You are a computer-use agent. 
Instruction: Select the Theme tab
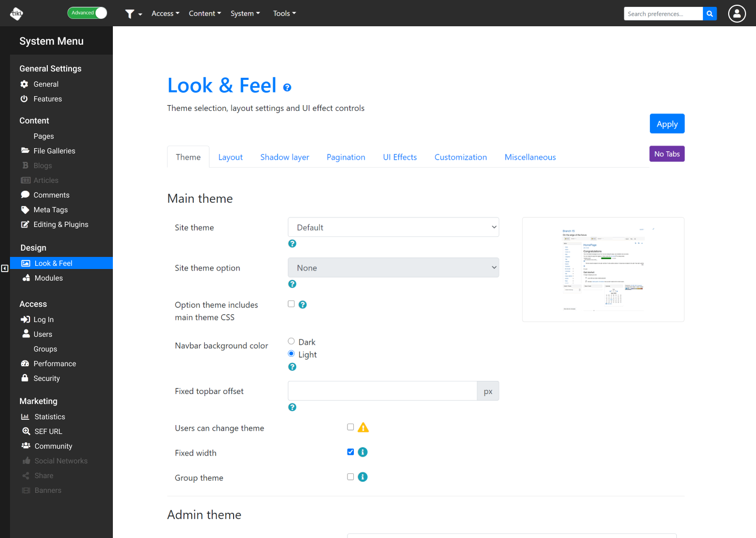(188, 157)
